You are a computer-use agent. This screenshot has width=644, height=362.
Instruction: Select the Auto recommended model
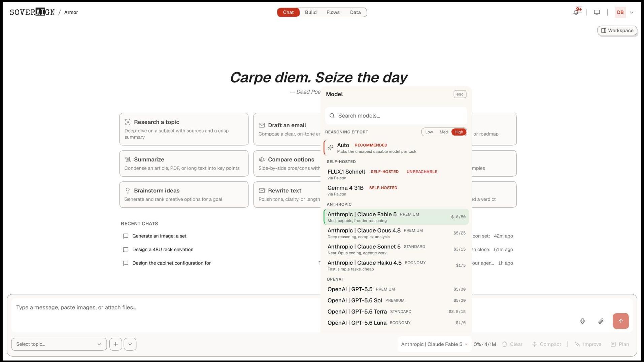396,148
